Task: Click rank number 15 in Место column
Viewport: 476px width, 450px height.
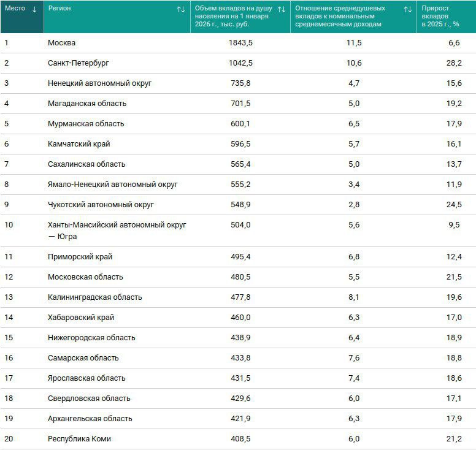Action: tap(9, 338)
